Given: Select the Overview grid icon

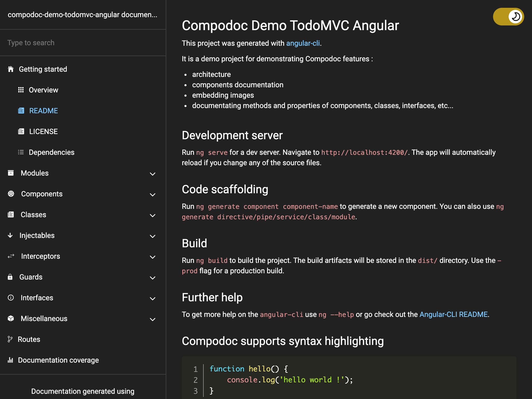Looking at the screenshot, I should pos(21,90).
